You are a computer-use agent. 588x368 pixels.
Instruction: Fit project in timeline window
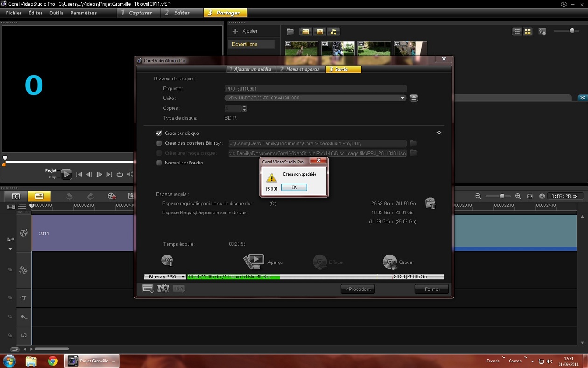click(530, 196)
